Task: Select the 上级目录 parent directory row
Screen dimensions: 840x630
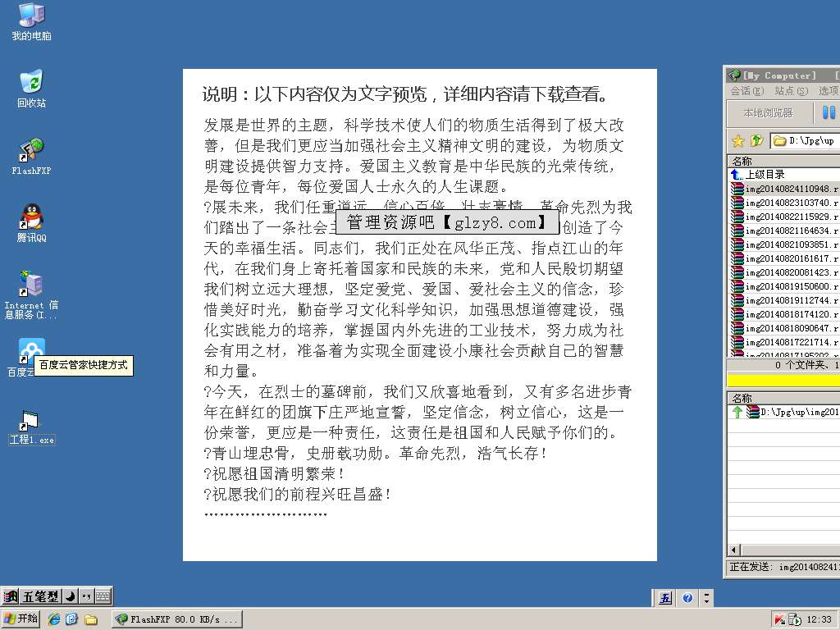Action: point(783,174)
